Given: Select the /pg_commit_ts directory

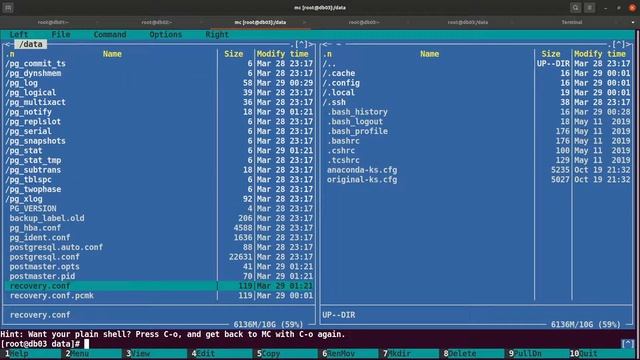Looking at the screenshot, I should (x=159, y=64).
